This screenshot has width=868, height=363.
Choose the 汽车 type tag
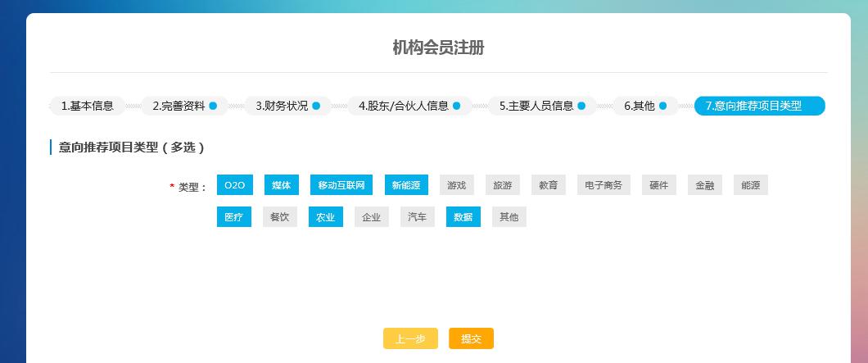[417, 217]
